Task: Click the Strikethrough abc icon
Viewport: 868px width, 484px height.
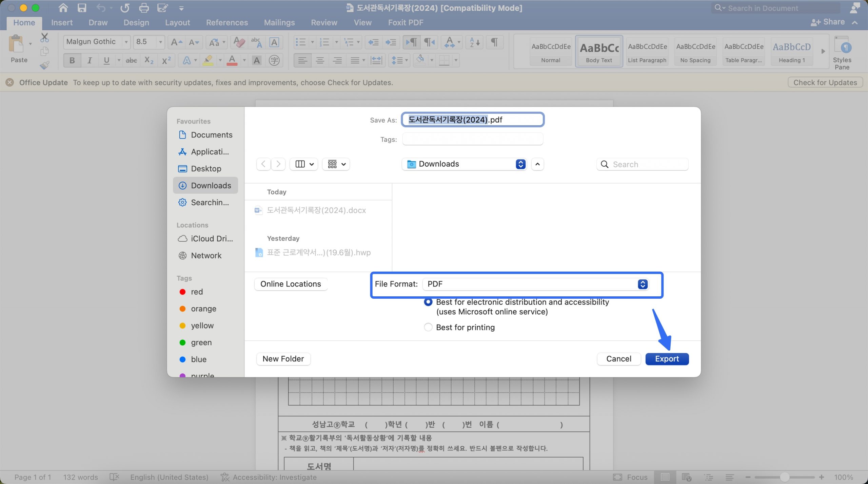Action: [x=132, y=60]
